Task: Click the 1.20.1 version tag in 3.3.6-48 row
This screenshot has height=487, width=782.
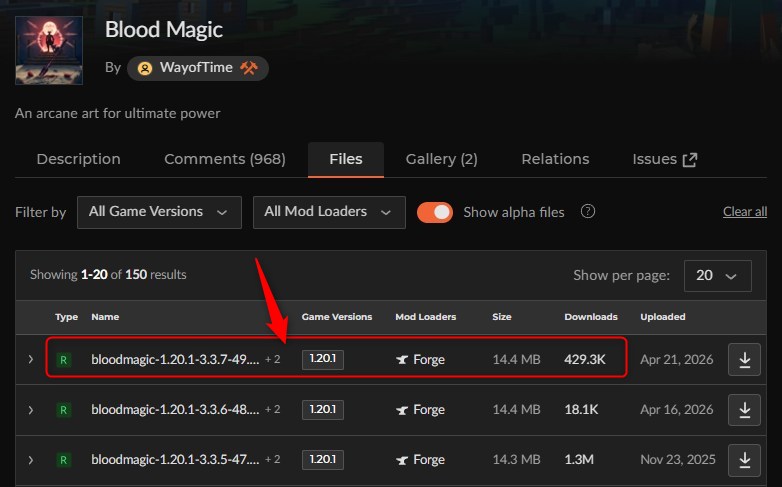Action: [x=323, y=410]
